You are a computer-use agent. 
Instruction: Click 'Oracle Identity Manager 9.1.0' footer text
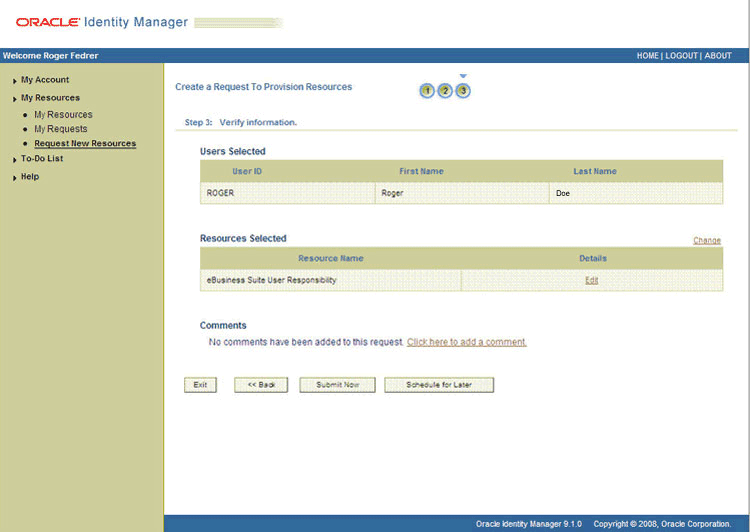(x=529, y=524)
